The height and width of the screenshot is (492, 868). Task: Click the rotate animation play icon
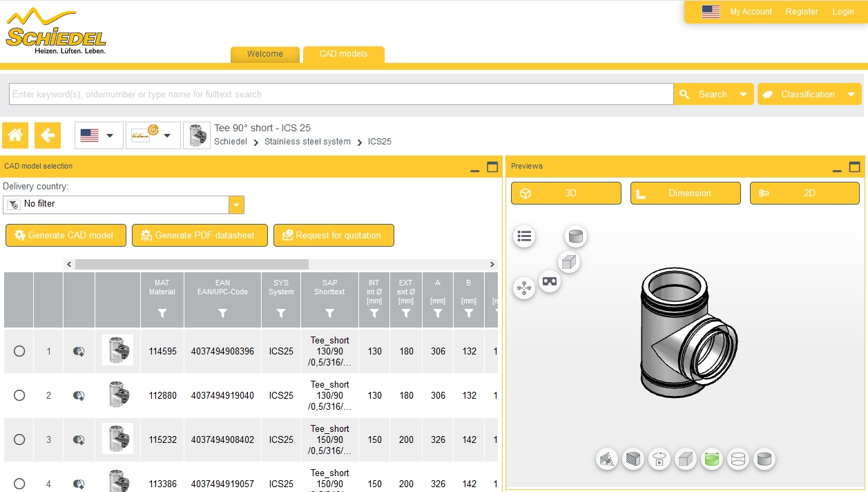click(659, 459)
